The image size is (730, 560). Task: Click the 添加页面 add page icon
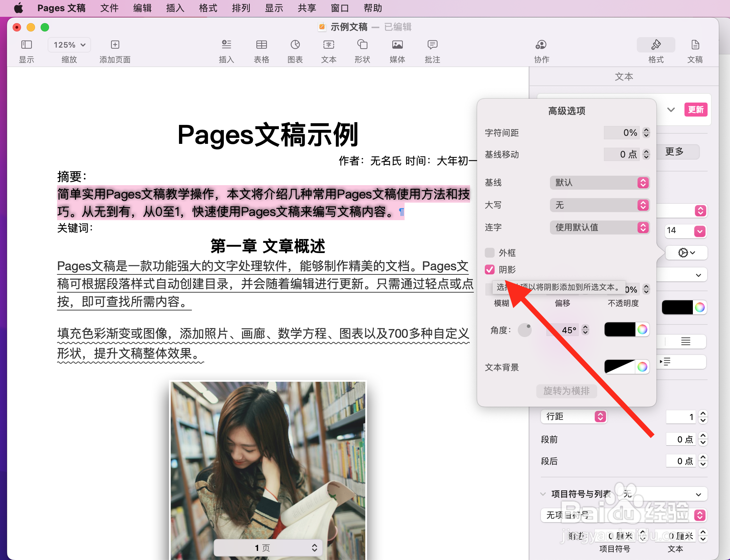[x=115, y=45]
